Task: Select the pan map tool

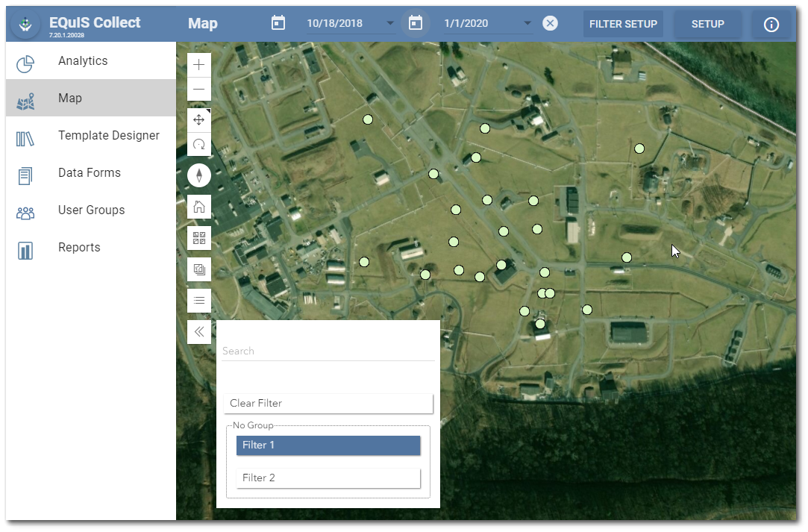Action: [x=199, y=120]
